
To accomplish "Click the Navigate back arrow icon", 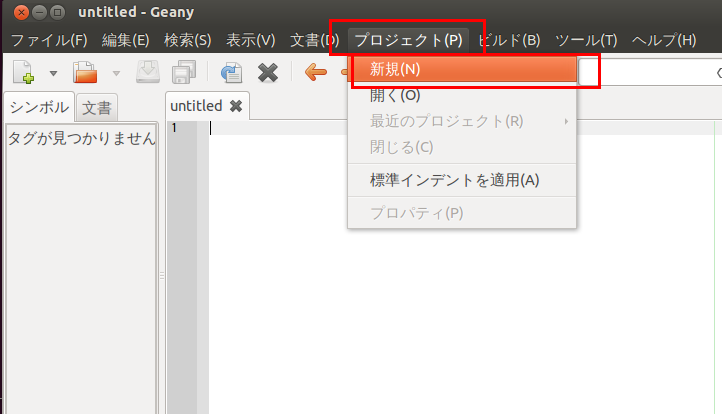I will [x=316, y=72].
